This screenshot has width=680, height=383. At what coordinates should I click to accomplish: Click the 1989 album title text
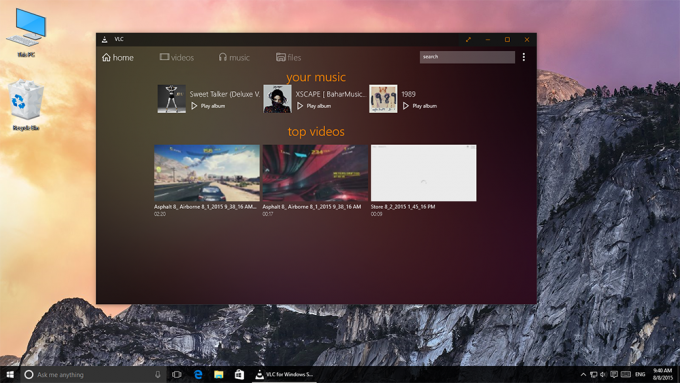coord(409,94)
